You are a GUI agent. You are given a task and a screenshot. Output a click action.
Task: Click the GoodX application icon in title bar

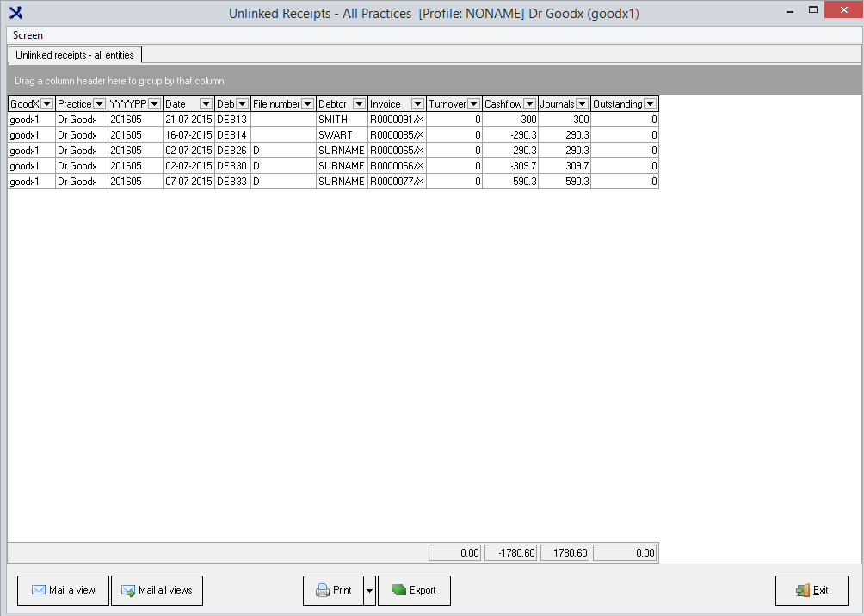pyautogui.click(x=16, y=13)
